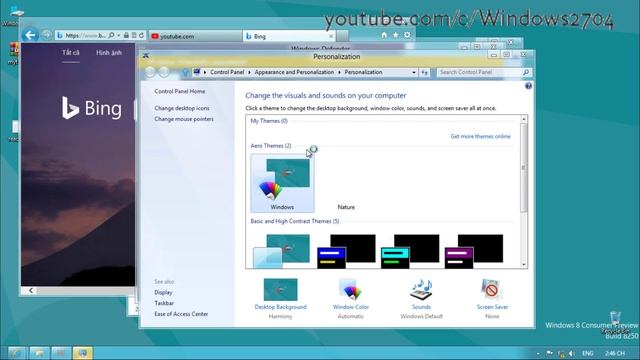Click Internet Explorer forward arrow button
The image size is (640, 360).
coord(47,35)
